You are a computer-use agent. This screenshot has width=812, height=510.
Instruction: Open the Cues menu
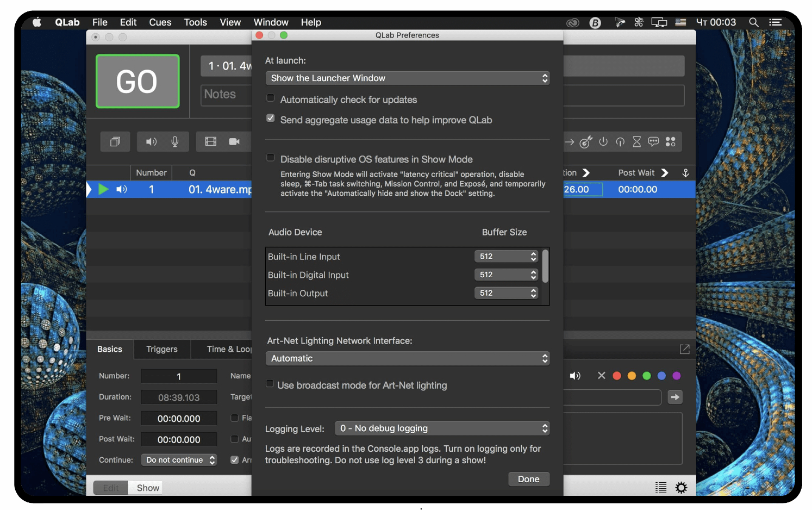[160, 22]
